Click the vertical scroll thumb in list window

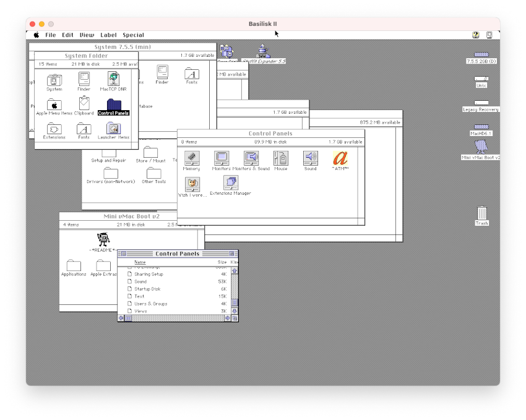235,302
